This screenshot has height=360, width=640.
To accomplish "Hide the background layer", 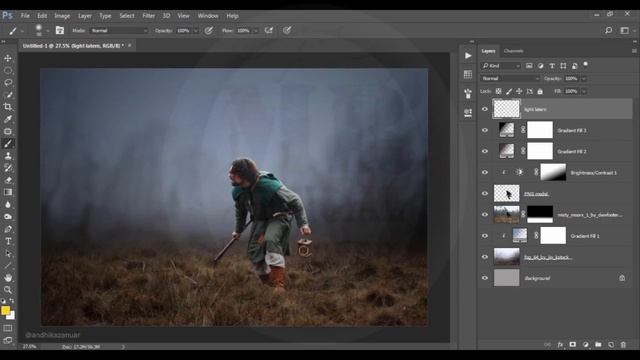I will tap(485, 278).
